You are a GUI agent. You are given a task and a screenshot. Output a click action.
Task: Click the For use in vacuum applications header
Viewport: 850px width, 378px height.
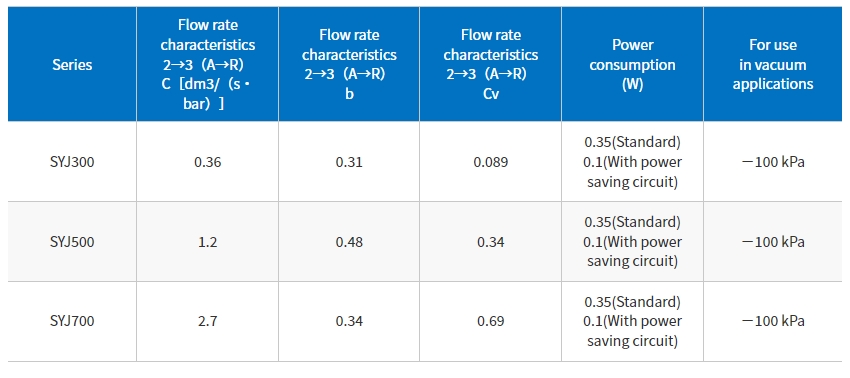(773, 65)
